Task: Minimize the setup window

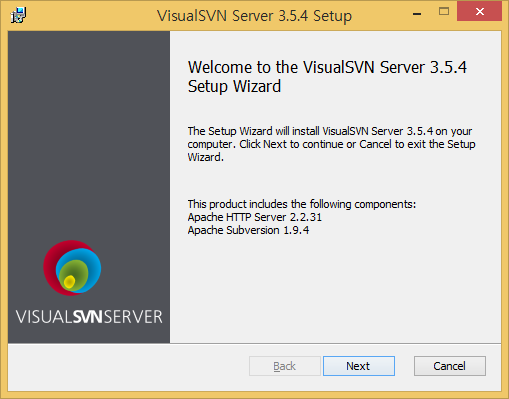Action: coord(417,13)
